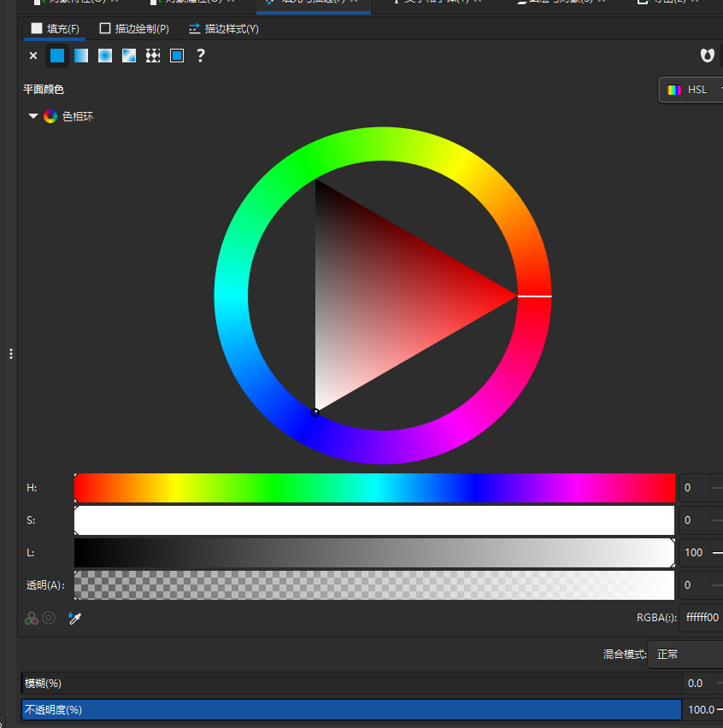The width and height of the screenshot is (723, 728).
Task: Click the 平面颜色 label
Action: (x=44, y=89)
